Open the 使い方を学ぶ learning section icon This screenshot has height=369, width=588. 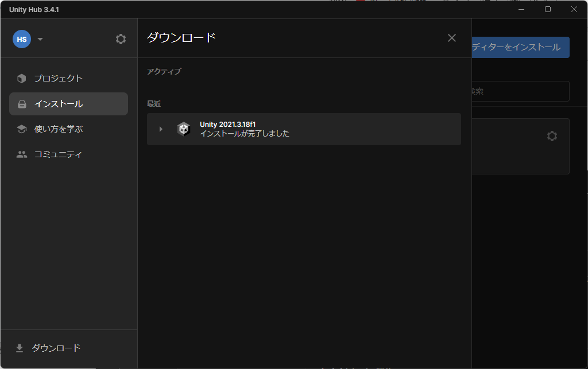coord(21,129)
